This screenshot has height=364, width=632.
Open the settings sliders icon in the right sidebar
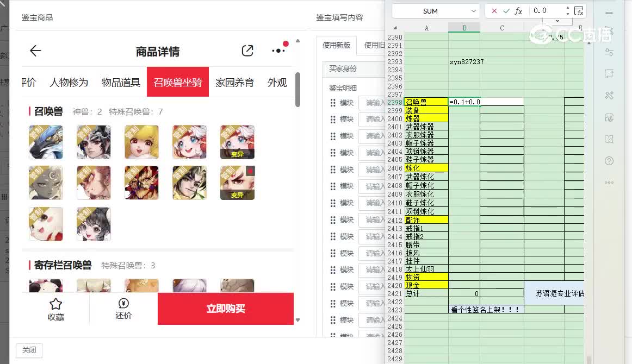pos(609,52)
